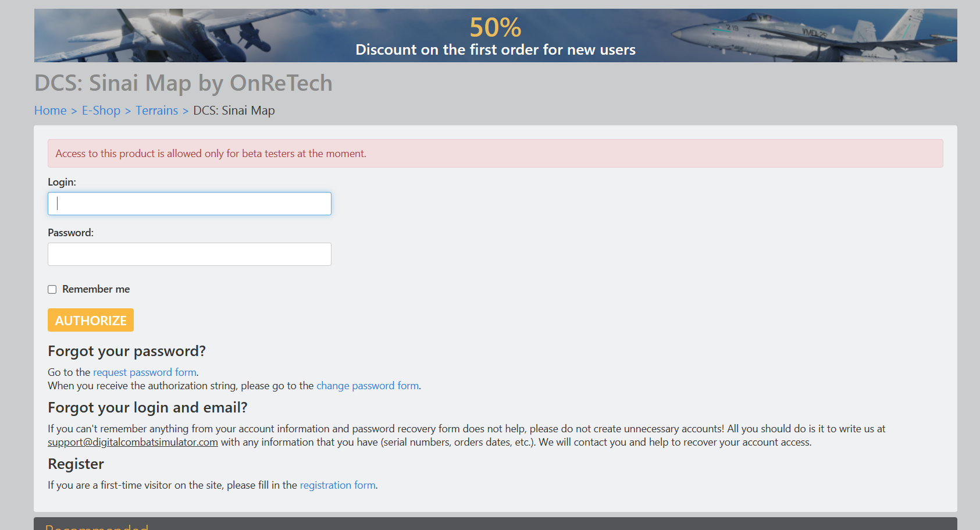Click the support@digitalcombatsimulator.com email link
Screen dimensions: 980x530
[x=133, y=442]
